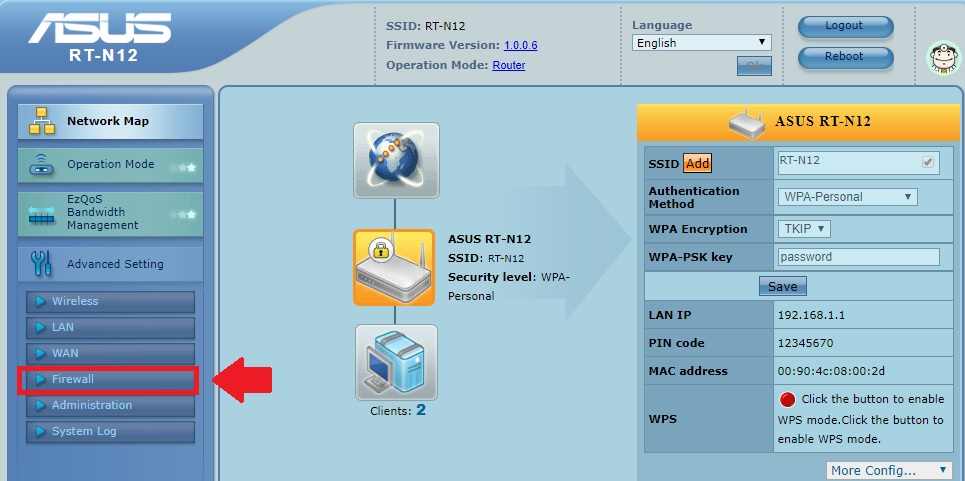Click the mascot help icon
Viewport: 965px width, 481px height.
point(940,58)
